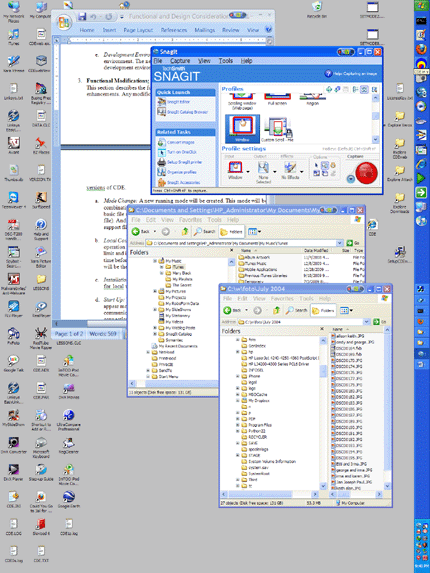This screenshot has height=573, width=430.
Task: Open Tools menu in Snagit
Action: click(225, 61)
